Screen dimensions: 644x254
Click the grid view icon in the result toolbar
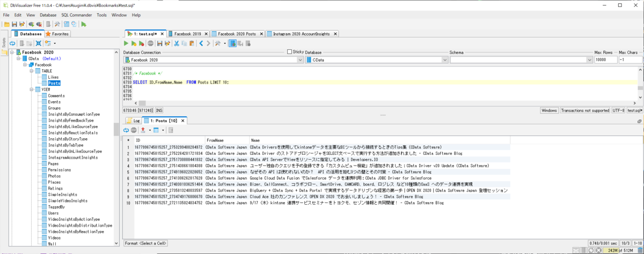(156, 130)
